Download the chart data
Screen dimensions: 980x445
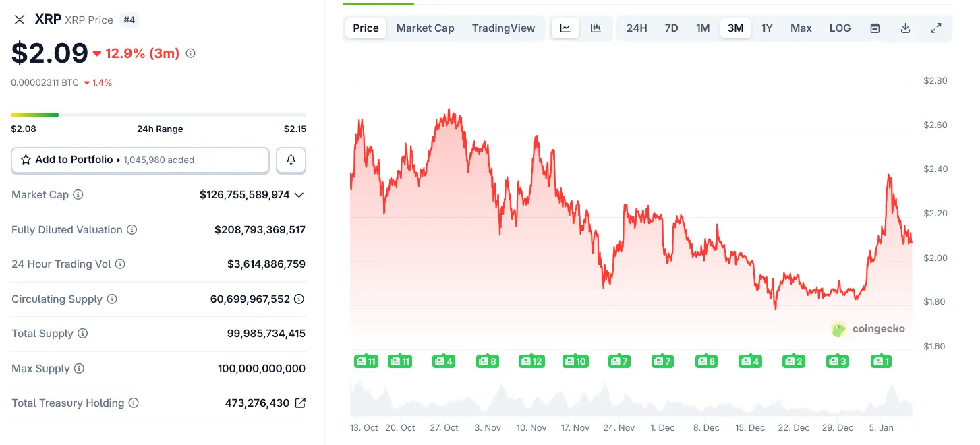click(x=905, y=28)
